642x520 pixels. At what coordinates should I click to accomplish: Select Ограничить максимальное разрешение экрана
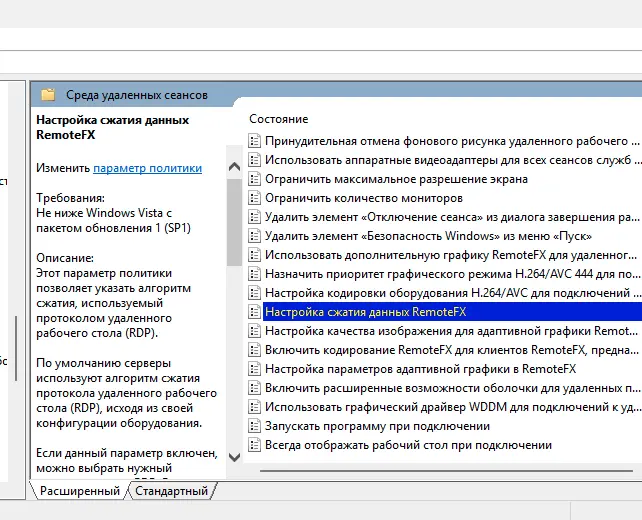tap(396, 179)
